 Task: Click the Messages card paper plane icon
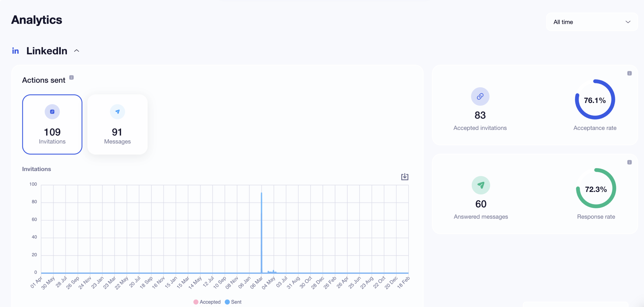pyautogui.click(x=117, y=112)
